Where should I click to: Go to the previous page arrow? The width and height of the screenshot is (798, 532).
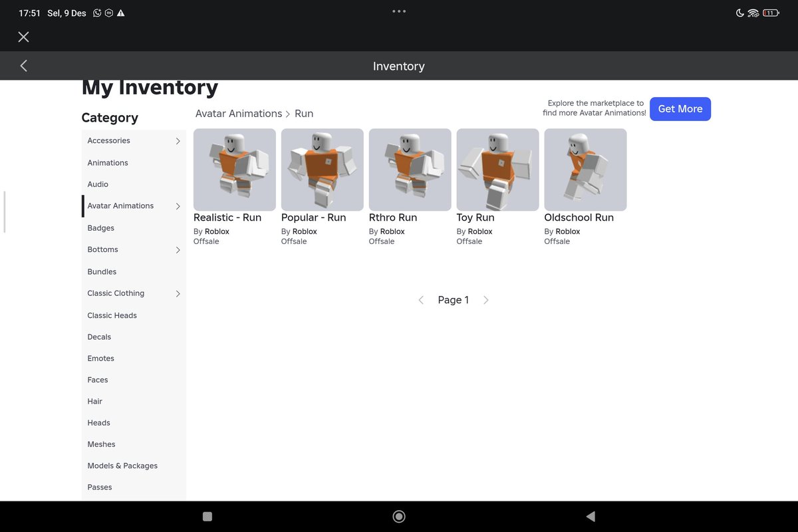(x=421, y=300)
